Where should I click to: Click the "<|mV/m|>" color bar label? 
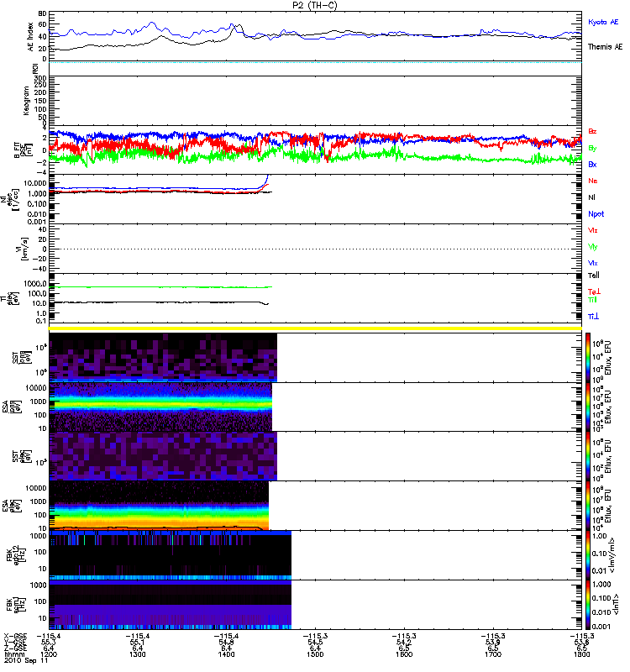coord(614,555)
